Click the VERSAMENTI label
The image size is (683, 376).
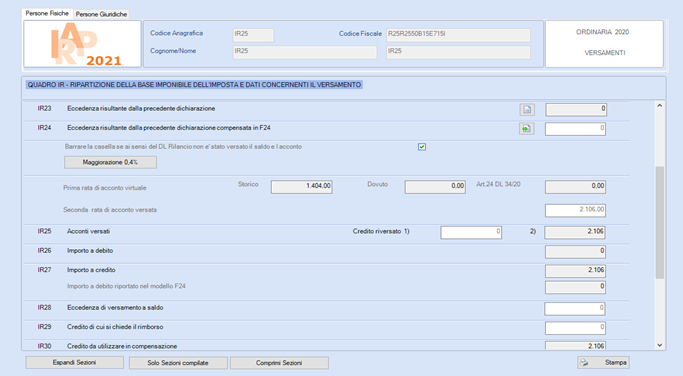[x=605, y=53]
